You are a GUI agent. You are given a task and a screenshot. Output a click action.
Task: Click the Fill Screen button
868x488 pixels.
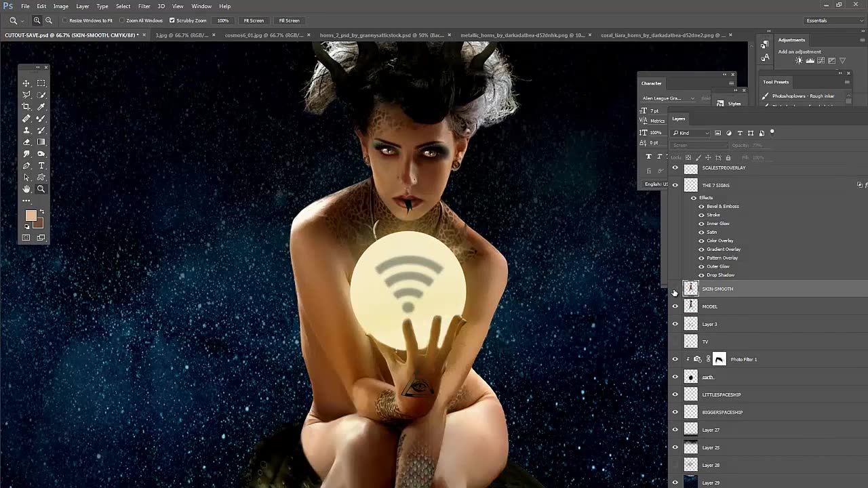click(x=289, y=20)
